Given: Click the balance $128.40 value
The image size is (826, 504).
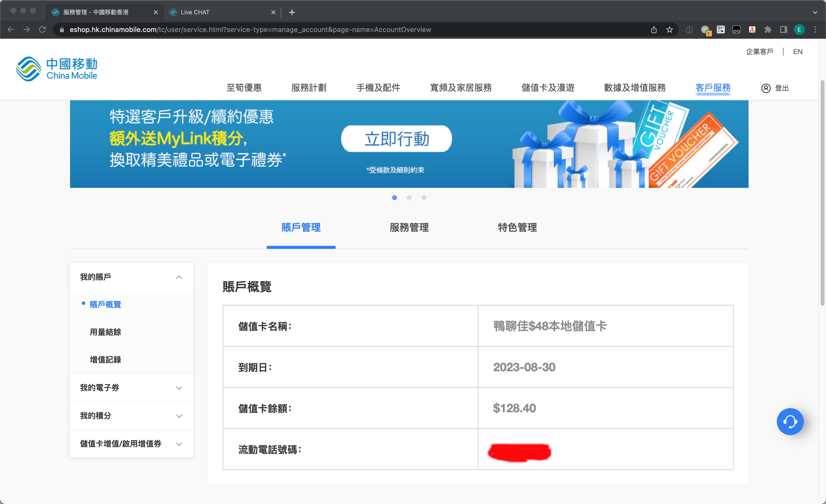Looking at the screenshot, I should click(x=515, y=408).
